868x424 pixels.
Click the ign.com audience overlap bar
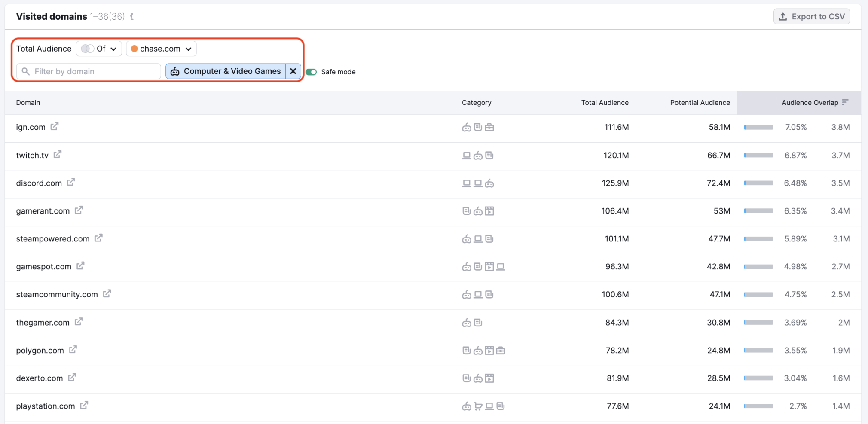tap(758, 127)
